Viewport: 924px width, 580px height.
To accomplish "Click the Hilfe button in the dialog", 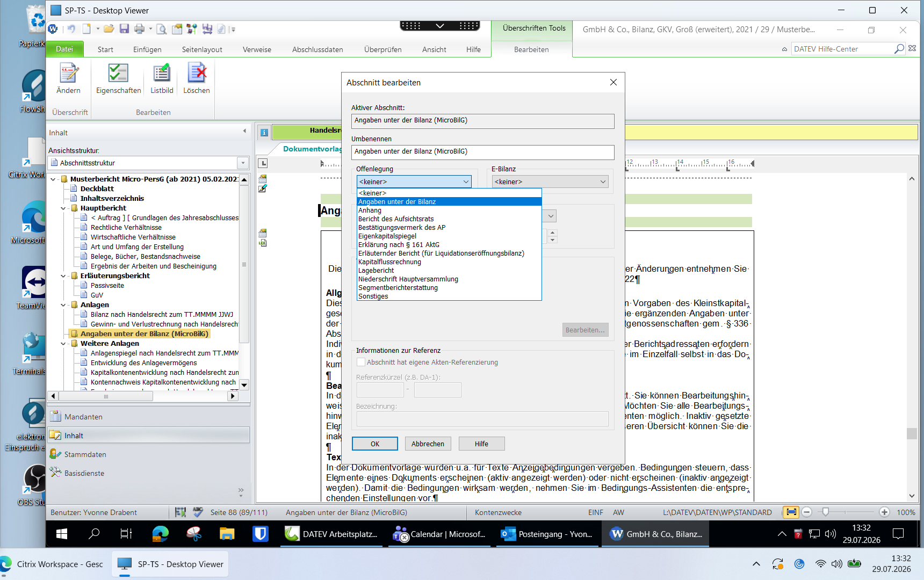I will [481, 444].
